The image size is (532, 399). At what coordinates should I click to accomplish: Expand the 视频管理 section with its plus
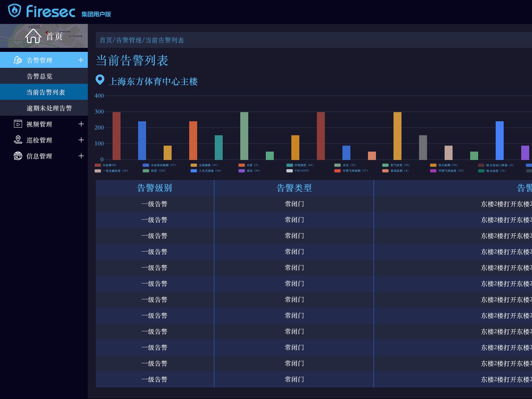point(81,124)
